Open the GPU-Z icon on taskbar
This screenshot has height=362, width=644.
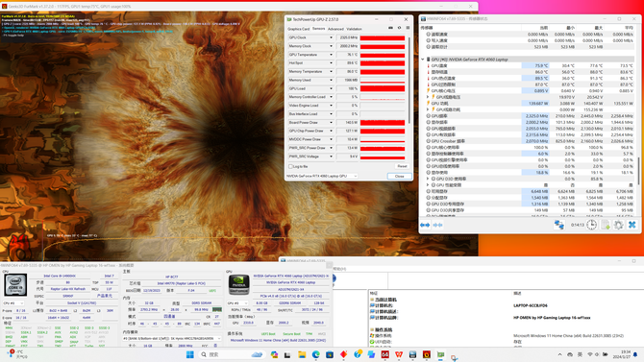tap(440, 354)
